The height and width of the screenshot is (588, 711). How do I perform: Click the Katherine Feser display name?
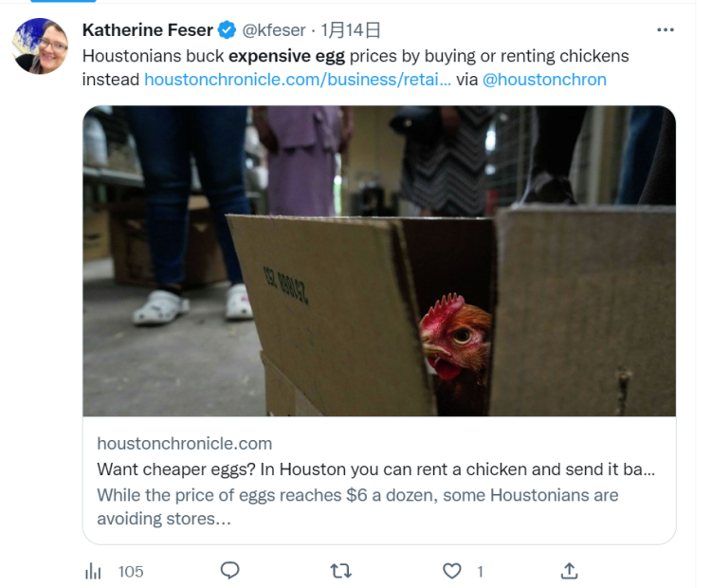click(x=148, y=30)
